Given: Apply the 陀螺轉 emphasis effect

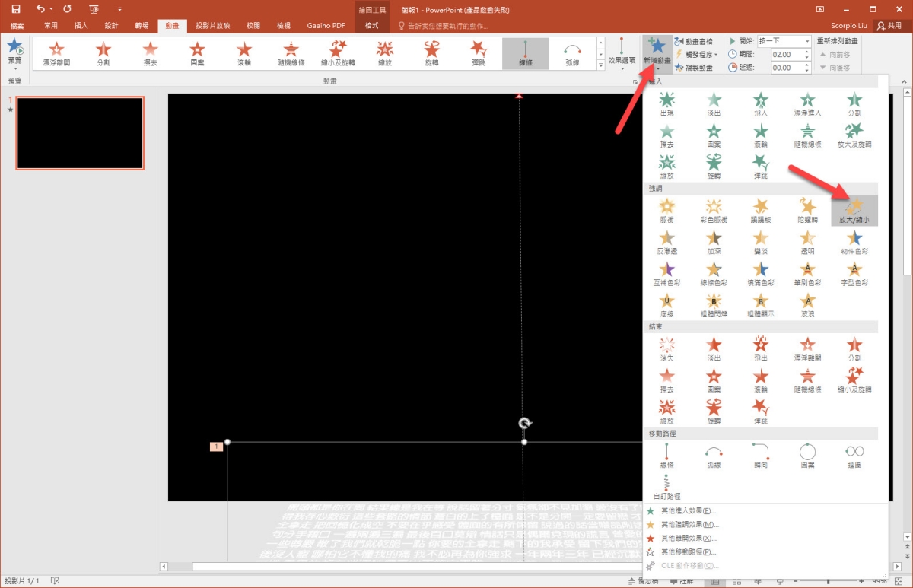Looking at the screenshot, I should (x=807, y=211).
